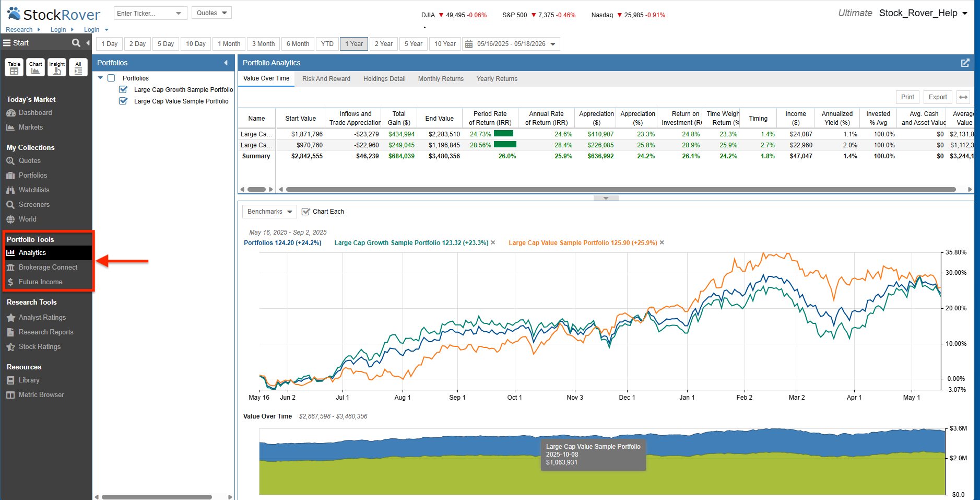
Task: Open the Table view icon
Action: coord(14,67)
